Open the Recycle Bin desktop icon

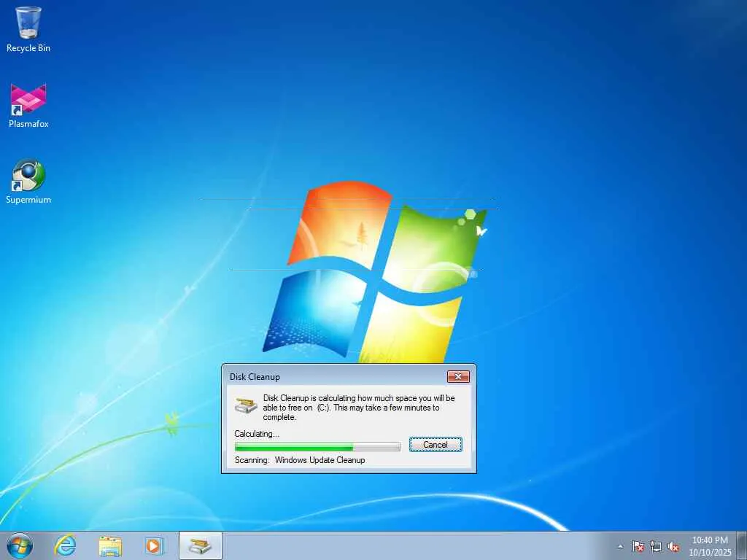point(28,29)
